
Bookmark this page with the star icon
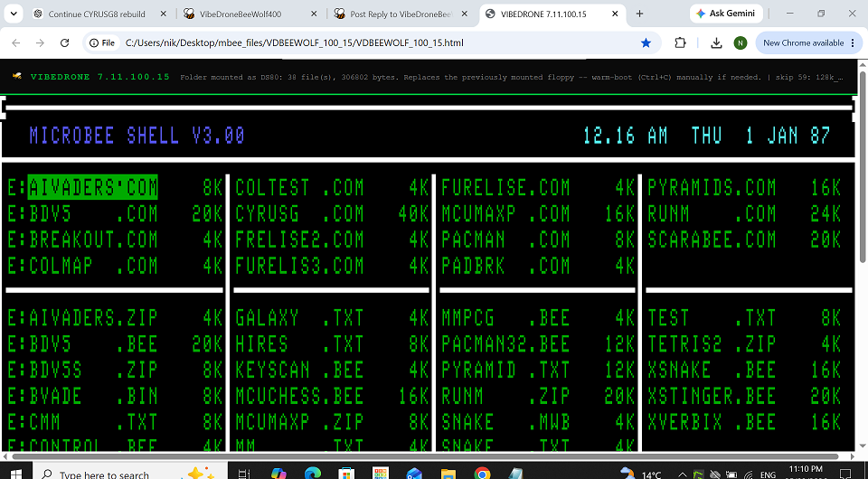(646, 42)
